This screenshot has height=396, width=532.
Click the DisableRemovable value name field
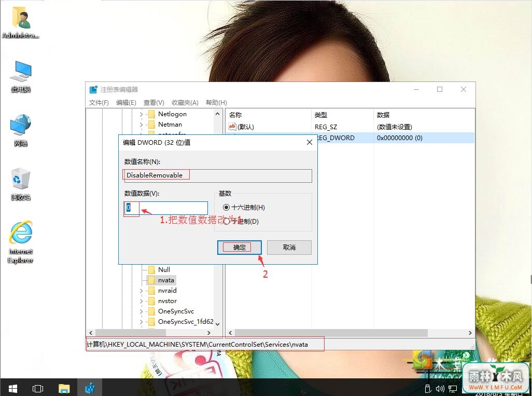click(x=218, y=175)
